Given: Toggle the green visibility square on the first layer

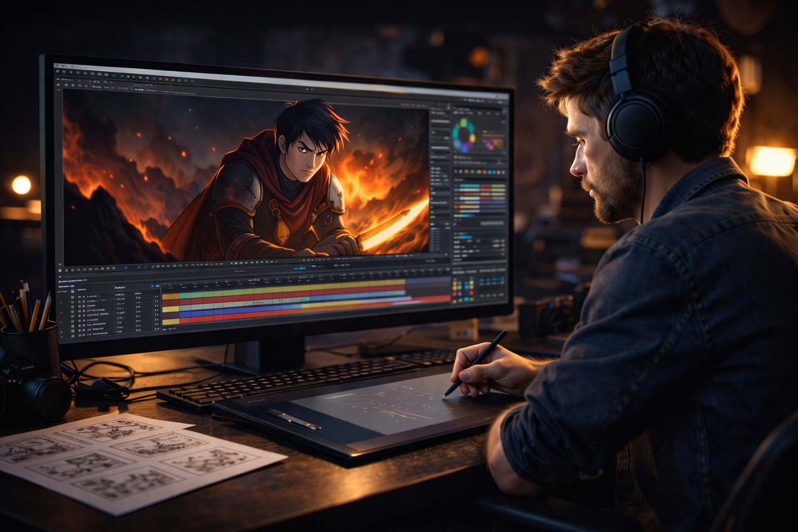Looking at the screenshot, I should tap(72, 297).
